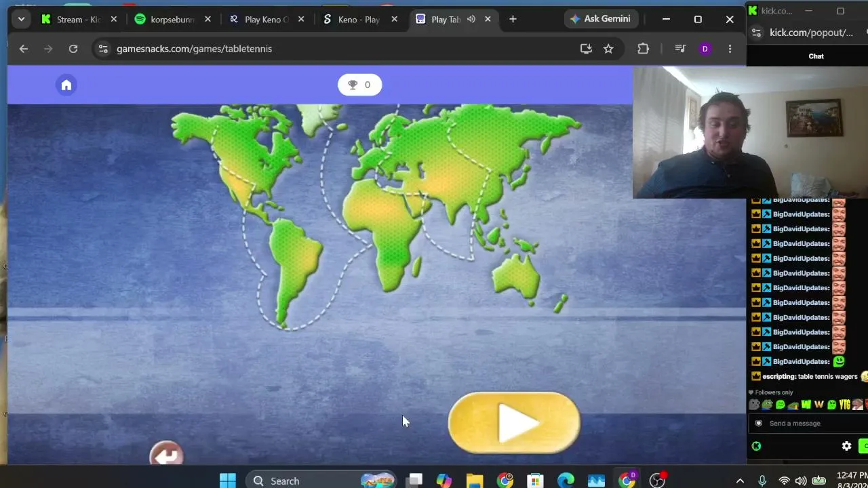Click the round back arrow button in the game

(x=166, y=453)
